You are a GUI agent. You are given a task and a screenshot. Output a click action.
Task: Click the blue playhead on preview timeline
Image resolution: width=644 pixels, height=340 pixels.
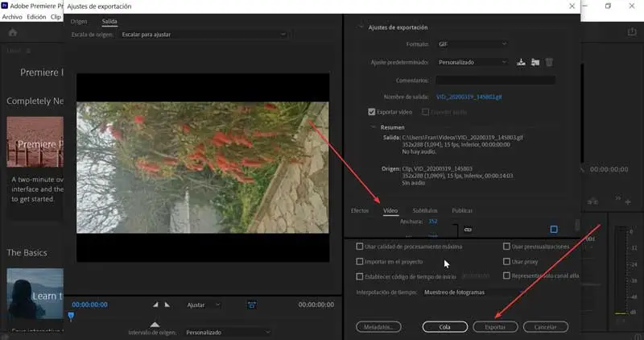(x=71, y=317)
